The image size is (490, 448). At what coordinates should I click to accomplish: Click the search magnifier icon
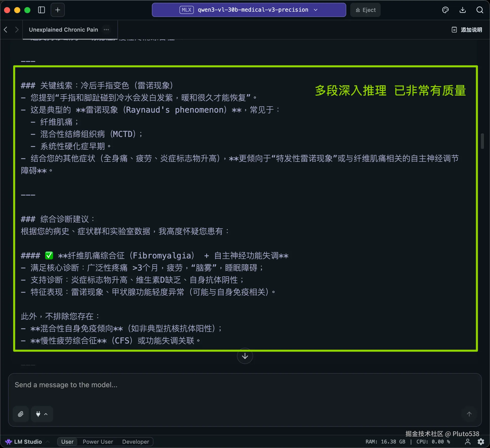click(x=480, y=10)
